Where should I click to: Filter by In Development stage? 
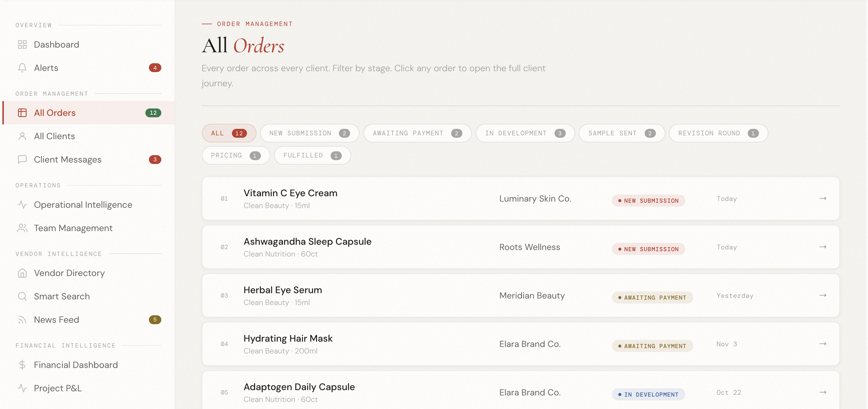525,133
